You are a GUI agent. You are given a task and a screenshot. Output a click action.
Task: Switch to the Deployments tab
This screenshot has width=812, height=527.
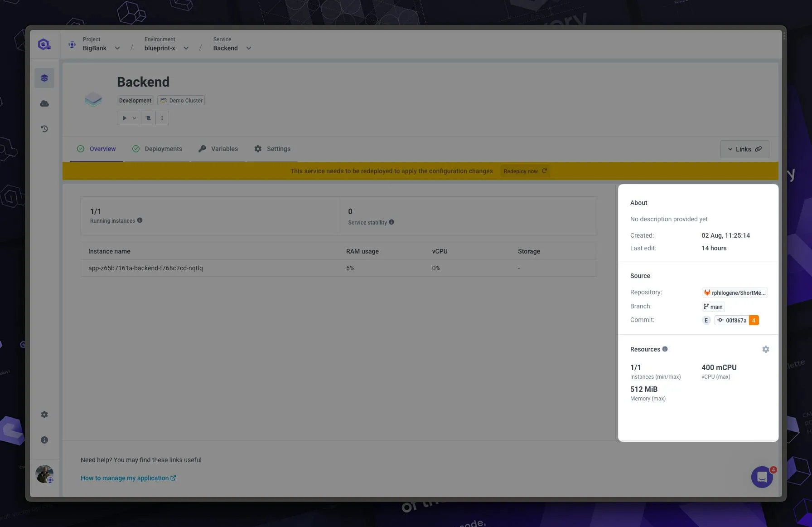coord(163,149)
